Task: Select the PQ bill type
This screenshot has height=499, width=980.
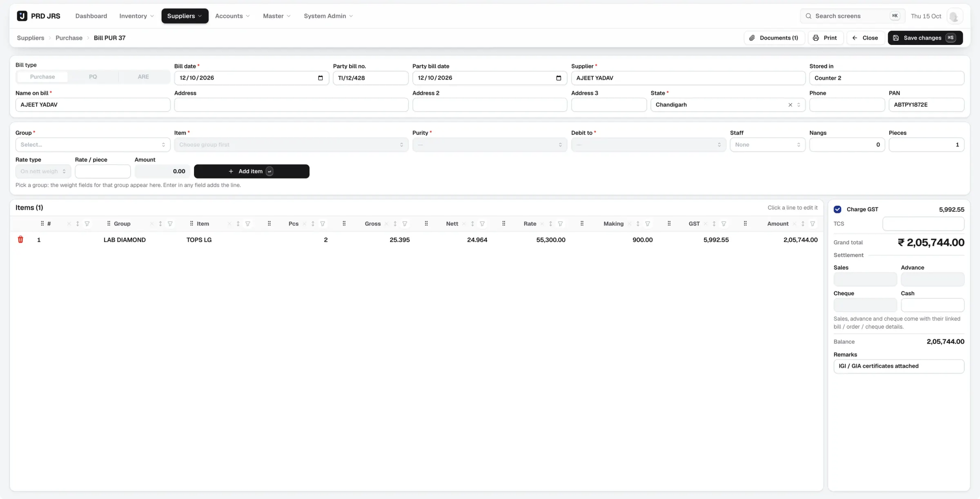Action: tap(93, 77)
